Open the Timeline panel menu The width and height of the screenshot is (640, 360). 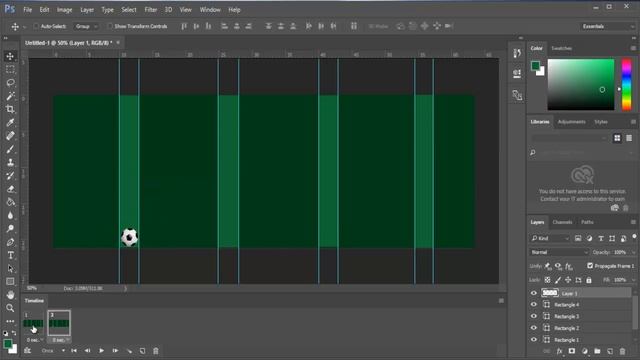501,301
